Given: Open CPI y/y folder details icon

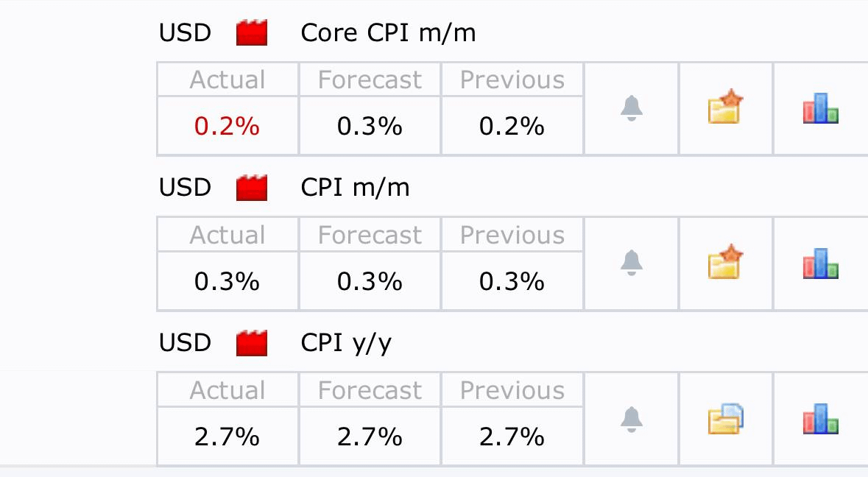Looking at the screenshot, I should [x=725, y=419].
